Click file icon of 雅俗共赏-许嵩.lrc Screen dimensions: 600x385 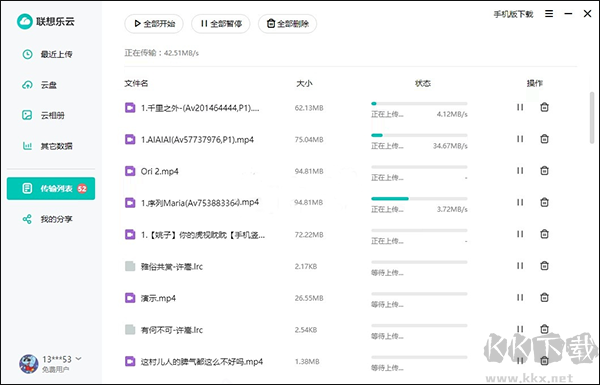[130, 266]
